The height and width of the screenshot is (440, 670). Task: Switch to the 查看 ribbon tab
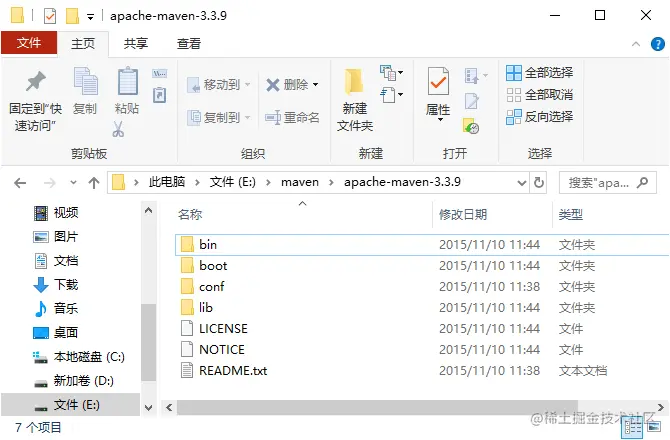[x=188, y=44]
